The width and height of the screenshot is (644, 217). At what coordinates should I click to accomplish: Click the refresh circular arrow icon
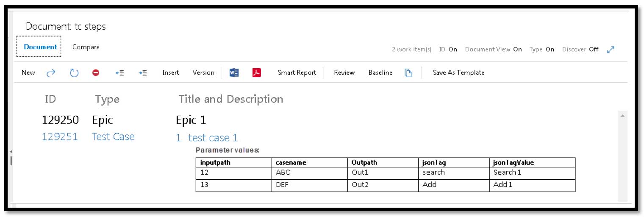(x=74, y=73)
